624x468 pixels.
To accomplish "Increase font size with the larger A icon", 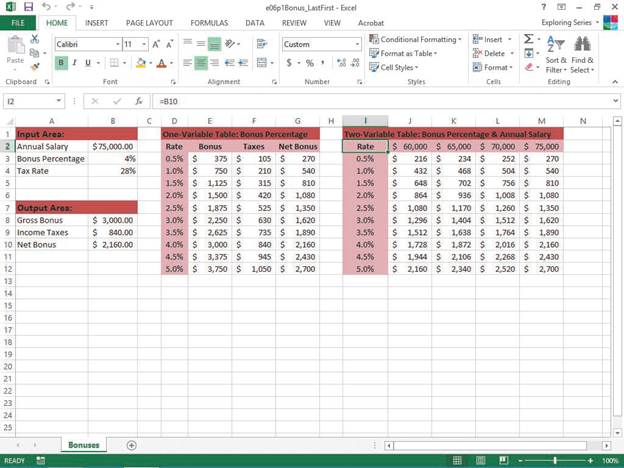I will tap(156, 44).
